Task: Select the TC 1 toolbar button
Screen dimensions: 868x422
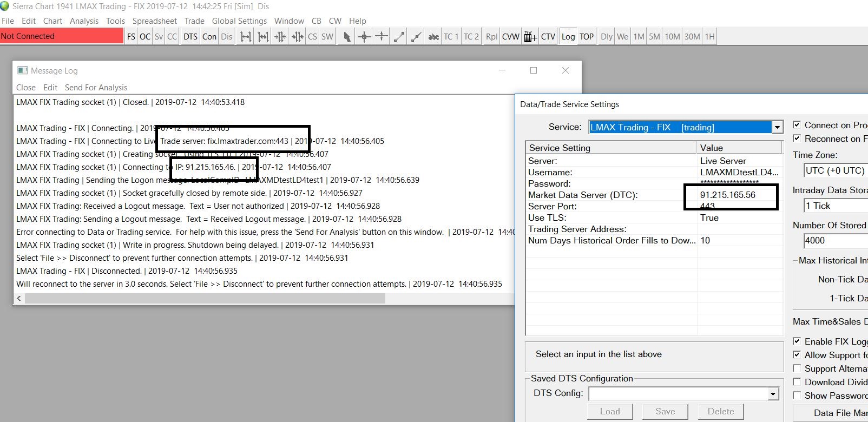Action: 451,37
